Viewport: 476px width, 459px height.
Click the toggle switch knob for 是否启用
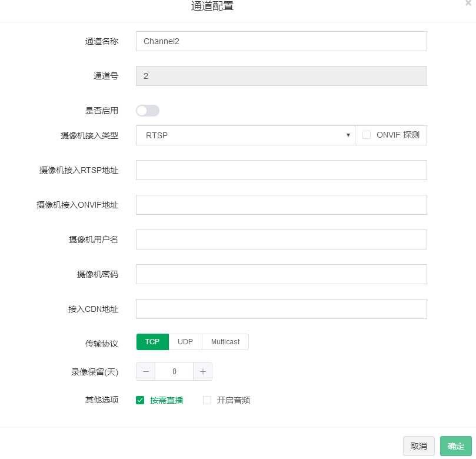[142, 111]
